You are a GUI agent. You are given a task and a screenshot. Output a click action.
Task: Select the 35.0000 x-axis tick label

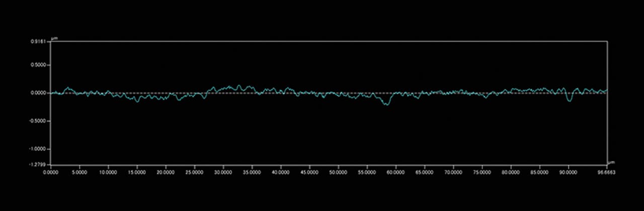point(252,172)
